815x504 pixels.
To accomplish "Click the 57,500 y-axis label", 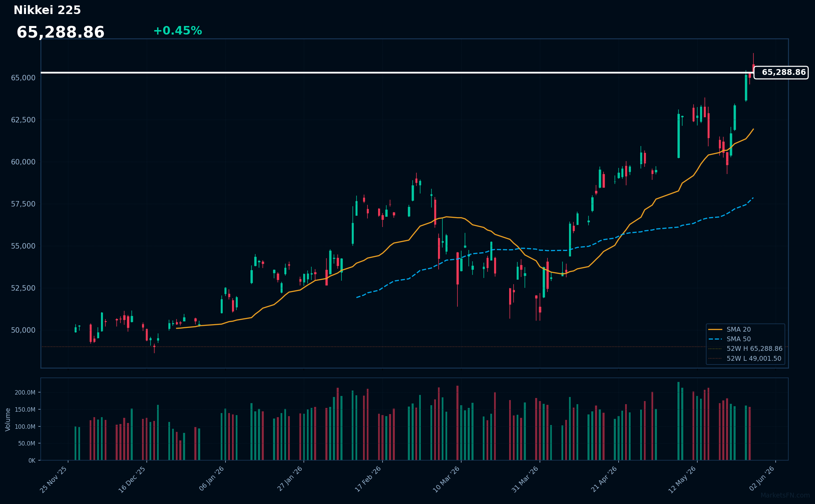I will click(x=23, y=204).
